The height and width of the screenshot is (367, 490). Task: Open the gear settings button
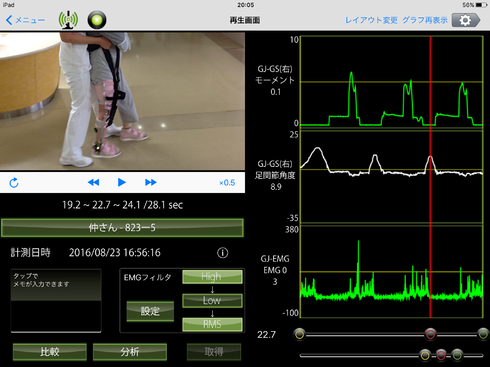coord(466,20)
